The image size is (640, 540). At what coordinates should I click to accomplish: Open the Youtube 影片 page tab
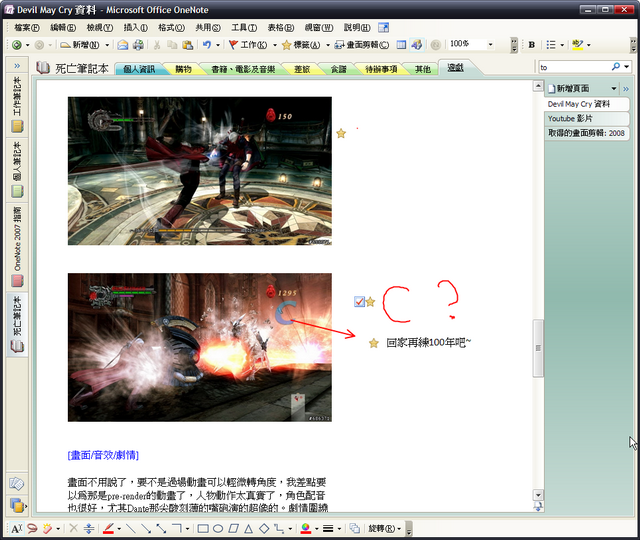pyautogui.click(x=587, y=118)
